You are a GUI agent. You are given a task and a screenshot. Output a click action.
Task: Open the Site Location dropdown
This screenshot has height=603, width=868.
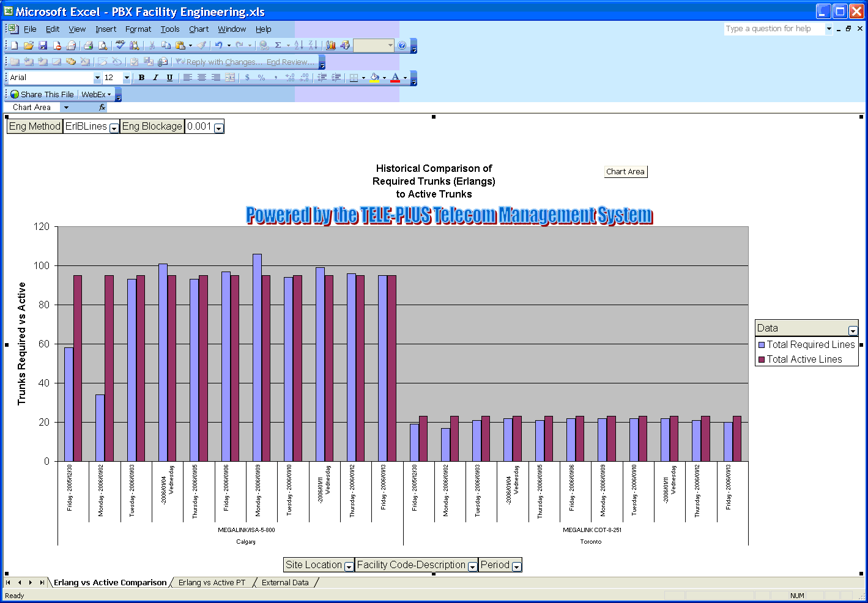[x=349, y=567]
